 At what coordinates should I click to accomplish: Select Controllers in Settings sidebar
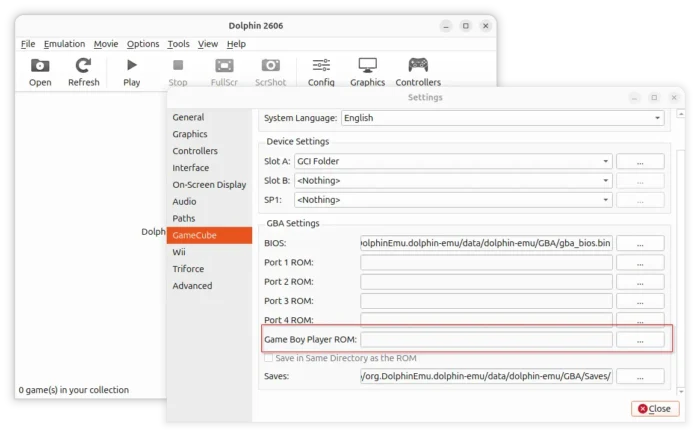pos(209,151)
